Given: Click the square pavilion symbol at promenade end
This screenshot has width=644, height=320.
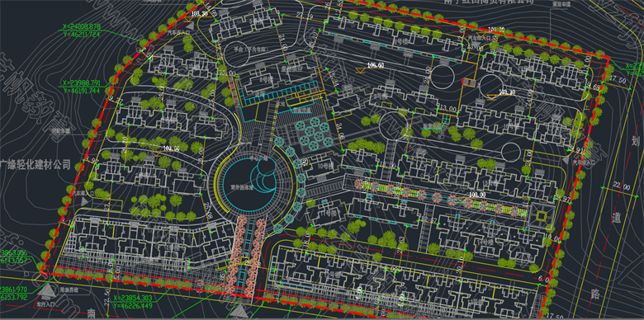Looking at the screenshot, I should 542,214.
